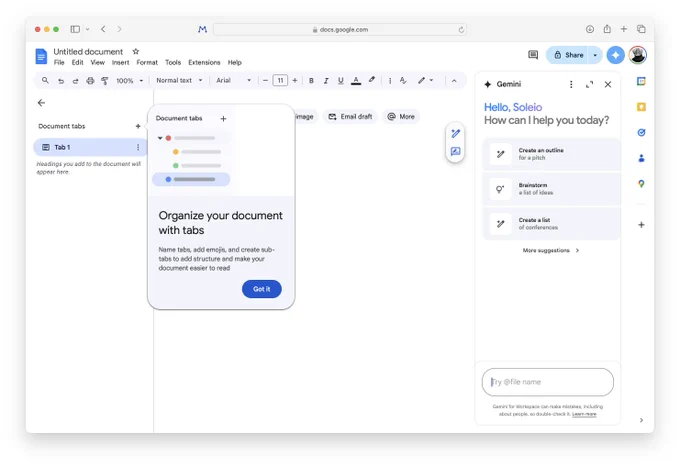Click the add comment floating icon
This screenshot has width=680, height=467.
[x=455, y=151]
